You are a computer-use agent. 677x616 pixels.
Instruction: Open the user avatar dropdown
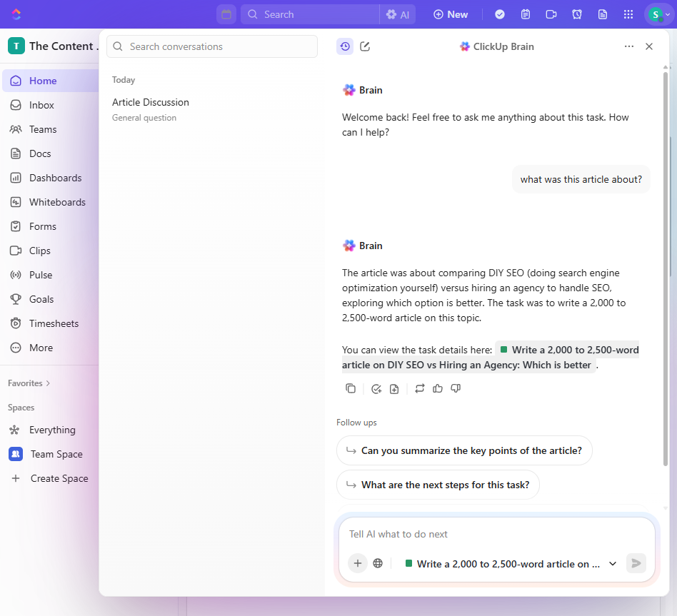coord(659,14)
